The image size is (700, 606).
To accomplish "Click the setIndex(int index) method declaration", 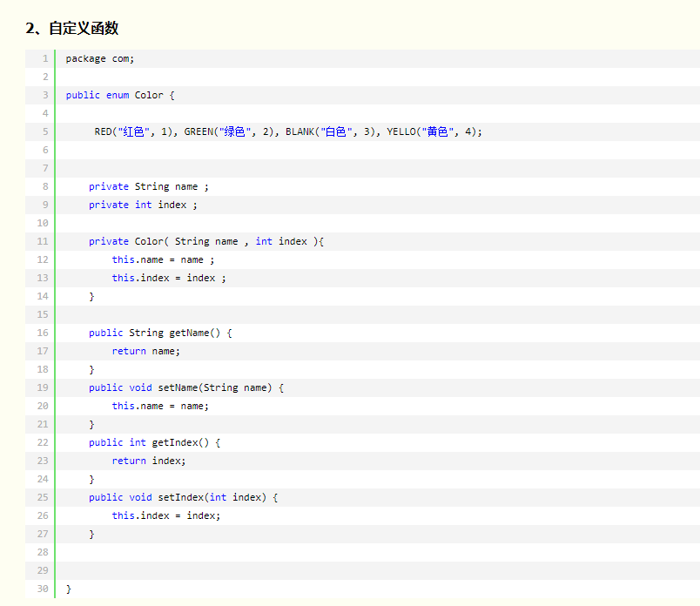I will click(x=183, y=497).
